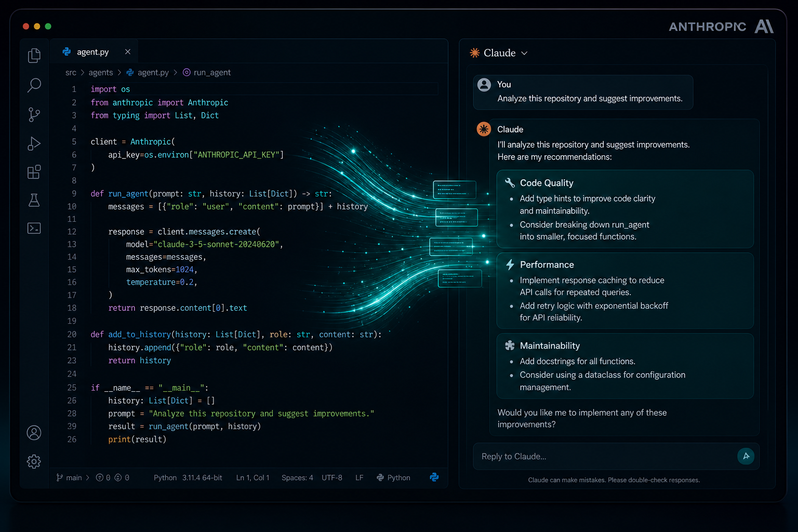798x532 pixels.
Task: Click the warnings count icon in status bar
Action: (x=118, y=477)
